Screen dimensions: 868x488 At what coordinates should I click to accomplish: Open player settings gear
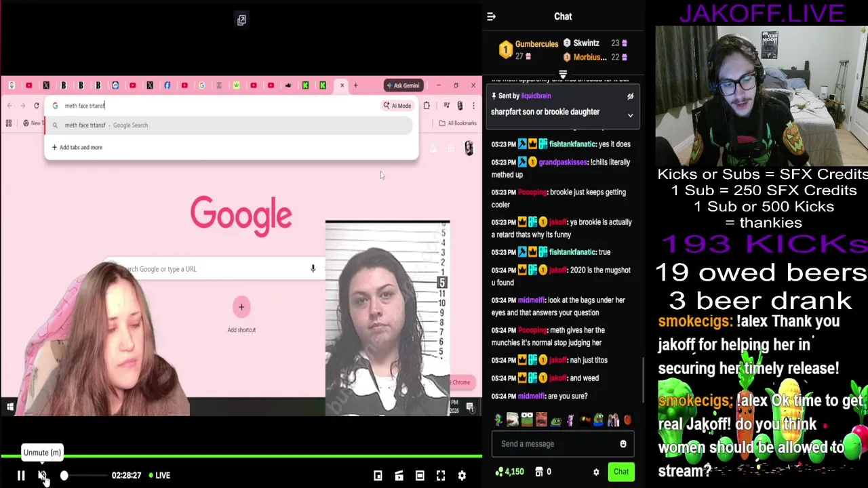tap(462, 476)
